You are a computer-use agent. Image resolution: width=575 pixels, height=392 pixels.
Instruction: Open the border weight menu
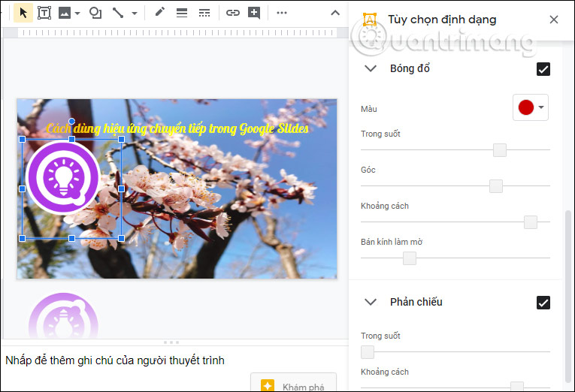click(x=182, y=13)
